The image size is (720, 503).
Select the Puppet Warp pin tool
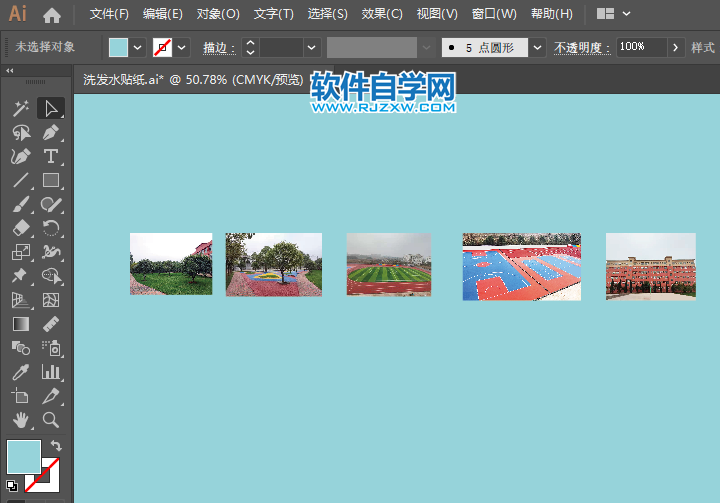tap(21, 276)
